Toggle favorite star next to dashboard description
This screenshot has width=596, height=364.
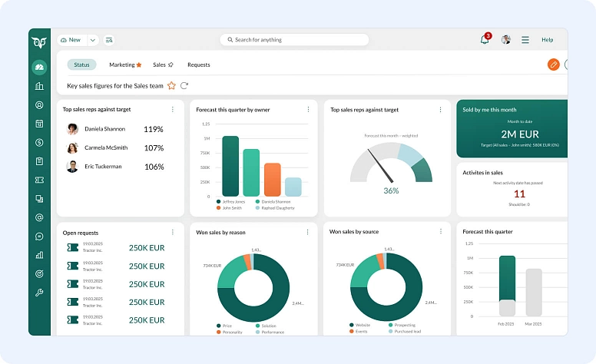click(172, 86)
